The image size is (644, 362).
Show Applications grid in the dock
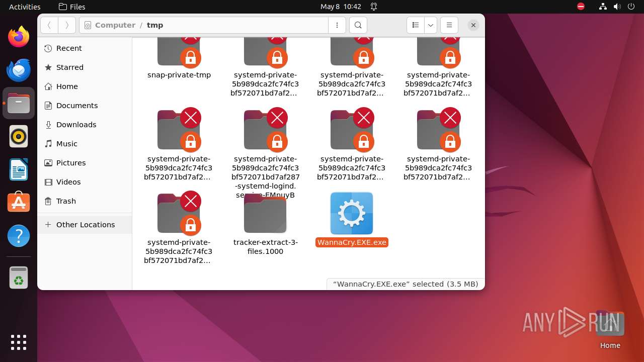[x=19, y=342]
